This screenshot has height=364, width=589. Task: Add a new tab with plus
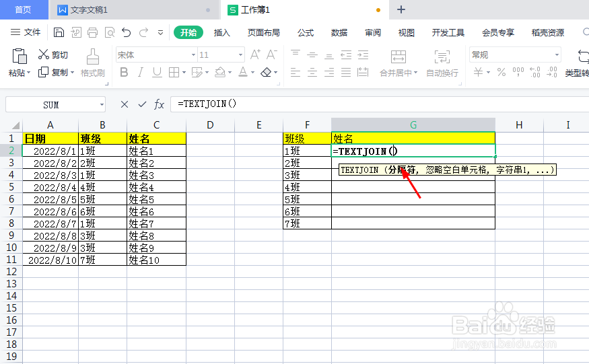[401, 9]
